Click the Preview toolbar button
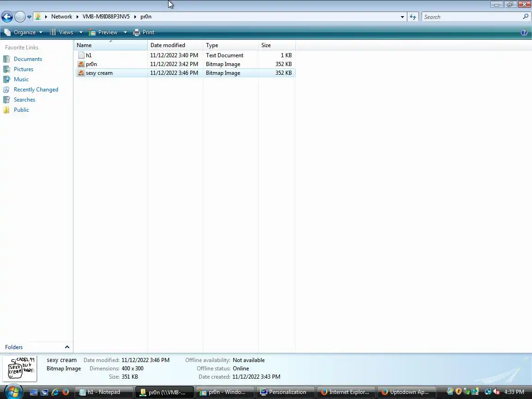532x399 pixels. click(103, 32)
